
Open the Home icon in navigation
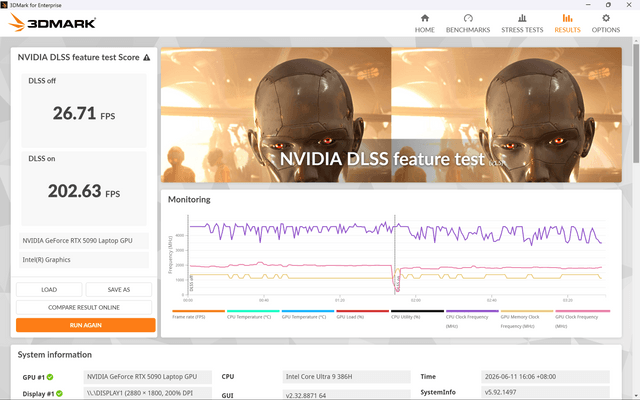coord(424,18)
